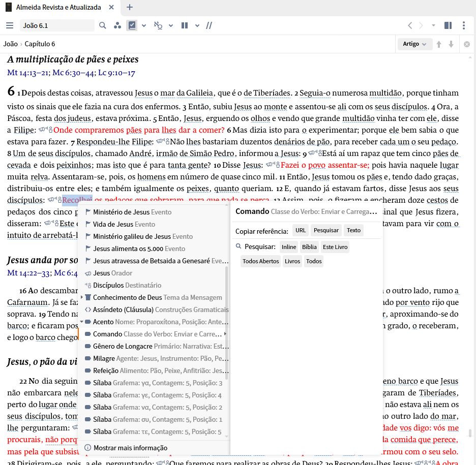Close the Almeida Revista e Atualizada tab
Image resolution: width=476 pixels, height=465 pixels.
111,7
